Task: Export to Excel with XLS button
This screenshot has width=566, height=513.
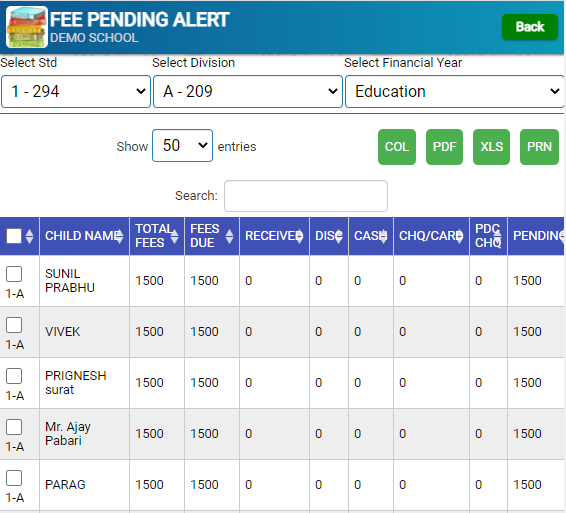Action: pos(491,147)
